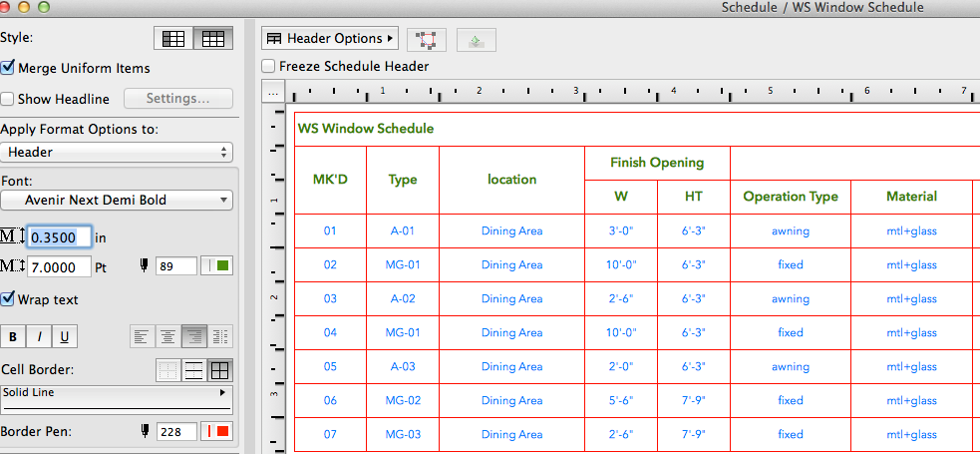
Task: Click Dining Area in row 04
Action: coord(511,332)
